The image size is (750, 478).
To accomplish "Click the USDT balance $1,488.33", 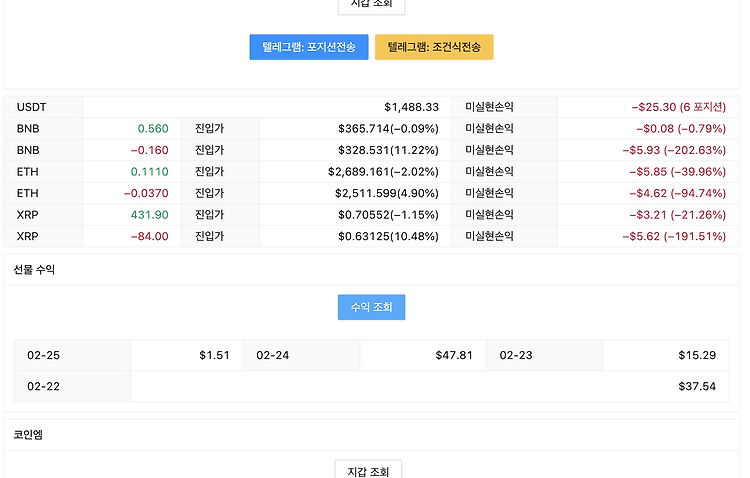I will [x=411, y=107].
